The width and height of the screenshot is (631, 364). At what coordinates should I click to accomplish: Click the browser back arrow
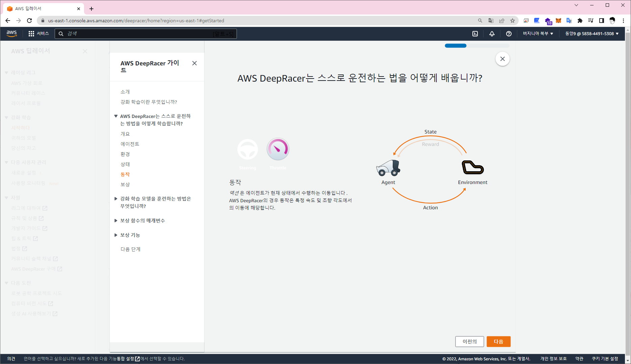tap(8, 21)
